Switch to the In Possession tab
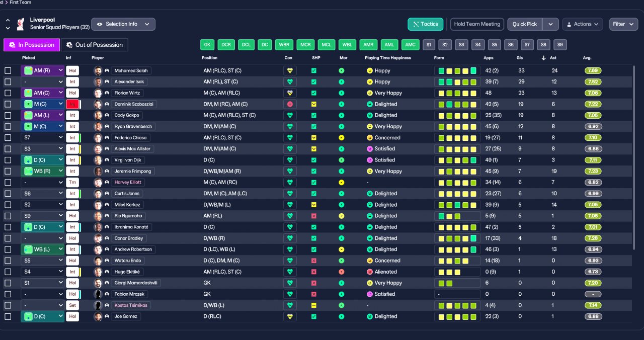The width and height of the screenshot is (644, 340). tap(31, 45)
